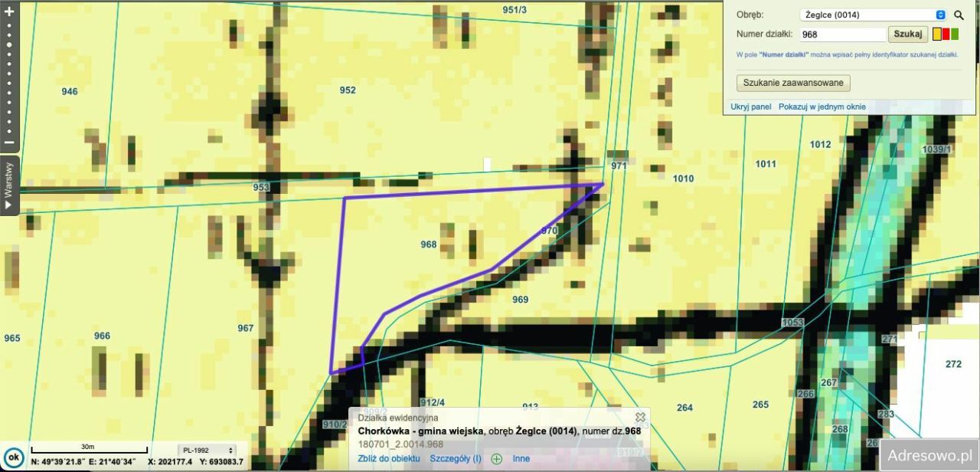
Task: Open Szczegóły (I) parcel details link
Action: 456,459
